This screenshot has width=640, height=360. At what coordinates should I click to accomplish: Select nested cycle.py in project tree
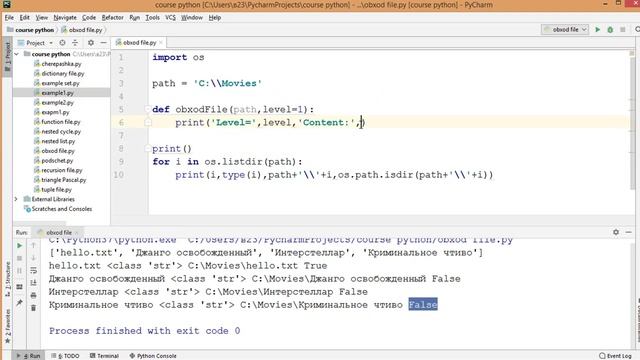click(61, 131)
